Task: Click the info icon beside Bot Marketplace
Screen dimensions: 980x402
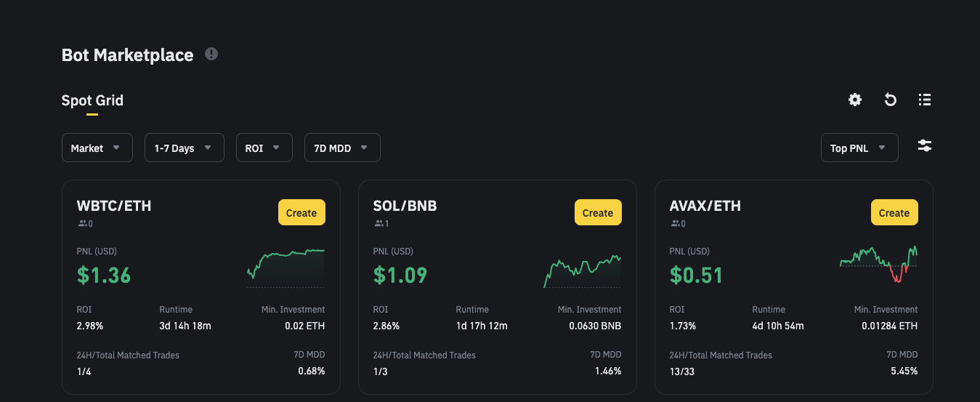Action: click(x=211, y=54)
